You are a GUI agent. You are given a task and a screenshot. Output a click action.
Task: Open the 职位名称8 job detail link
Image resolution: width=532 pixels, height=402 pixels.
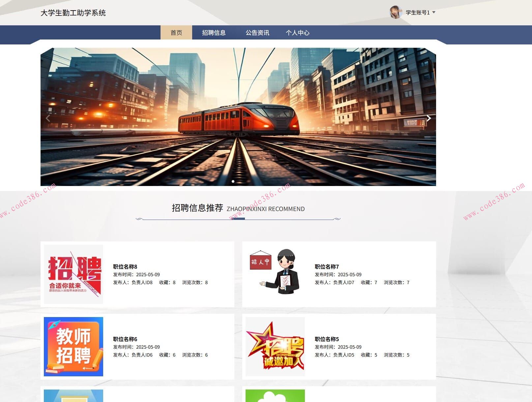click(125, 267)
